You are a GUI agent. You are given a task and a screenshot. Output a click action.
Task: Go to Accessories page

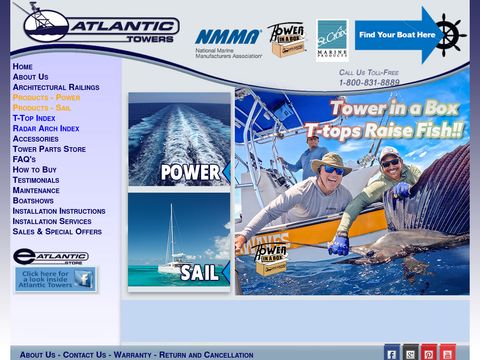pos(36,139)
